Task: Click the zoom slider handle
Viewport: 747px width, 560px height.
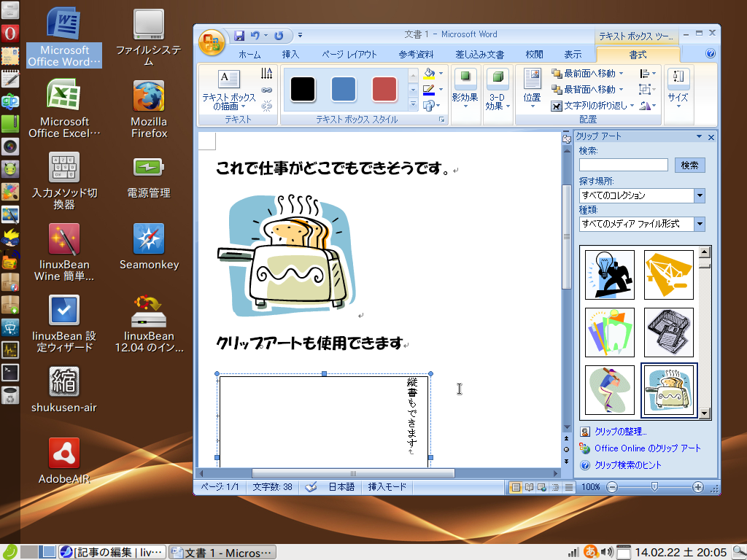Action: point(654,486)
